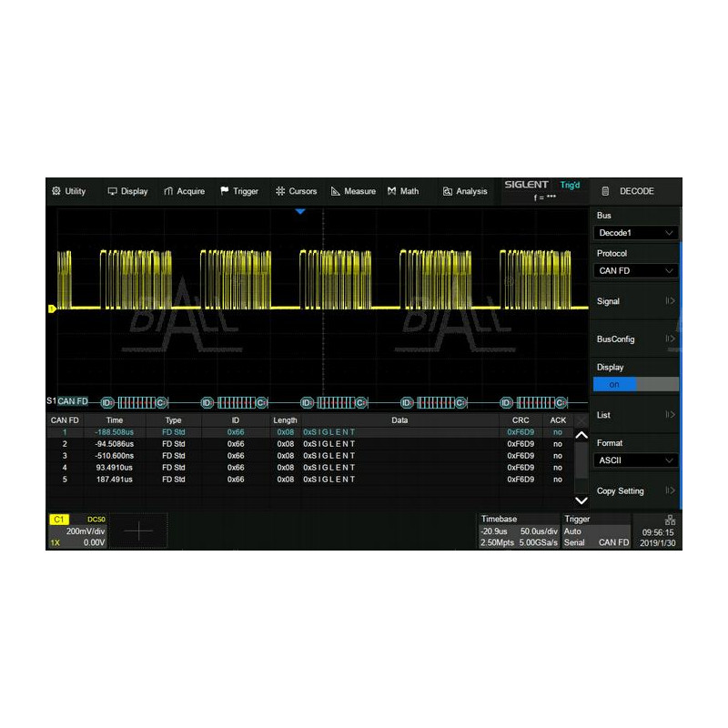Open the Analysis menu
Screen dimensions: 728x728
point(465,191)
